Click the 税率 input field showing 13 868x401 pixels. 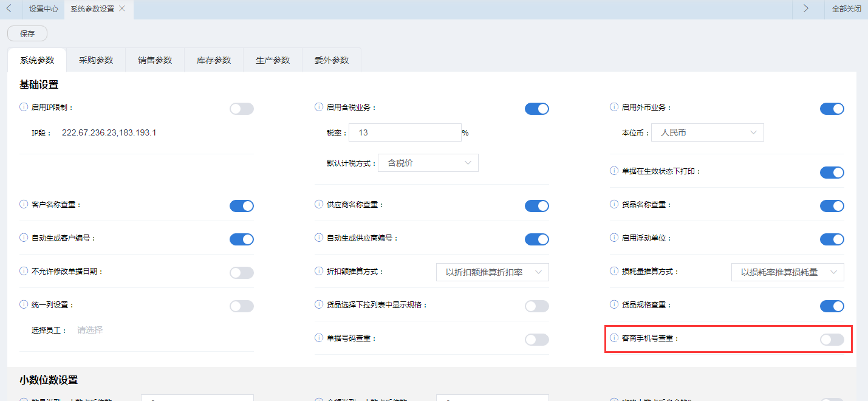click(x=405, y=132)
